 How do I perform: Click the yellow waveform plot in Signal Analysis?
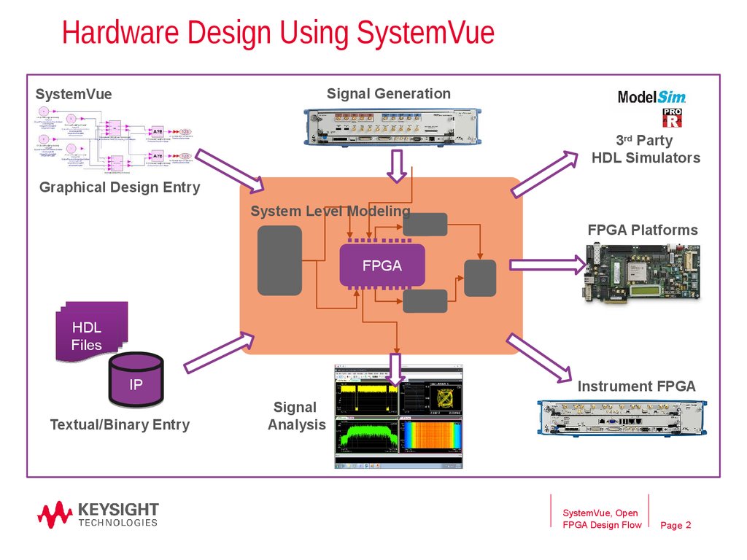367,397
